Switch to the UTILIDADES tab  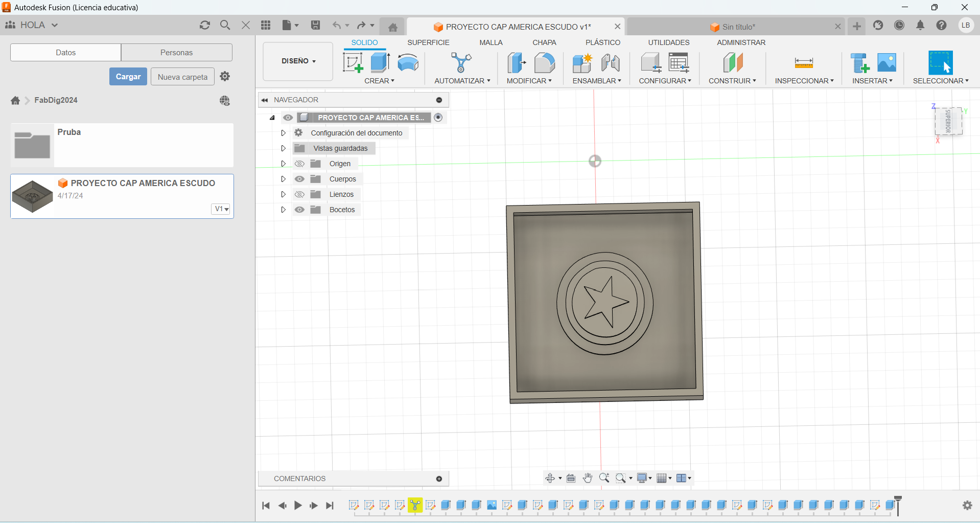coord(669,42)
